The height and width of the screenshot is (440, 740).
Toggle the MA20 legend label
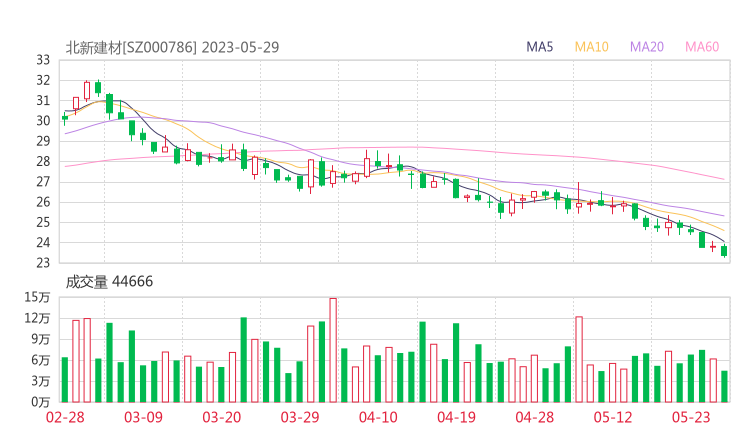pyautogui.click(x=647, y=47)
